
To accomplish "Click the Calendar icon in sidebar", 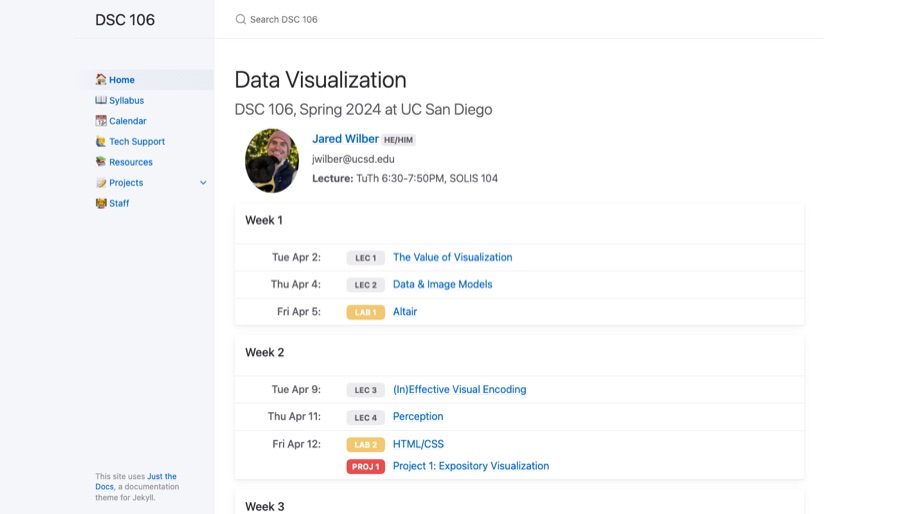I will tap(101, 120).
